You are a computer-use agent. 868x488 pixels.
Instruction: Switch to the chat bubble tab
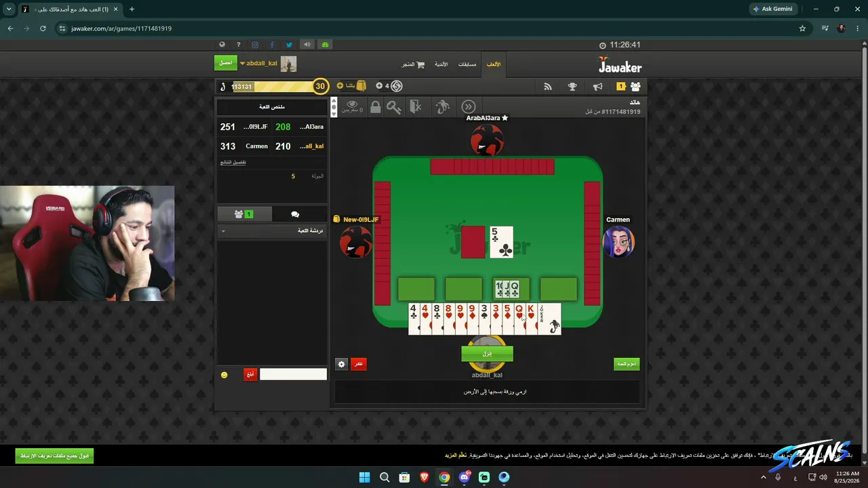click(x=295, y=214)
